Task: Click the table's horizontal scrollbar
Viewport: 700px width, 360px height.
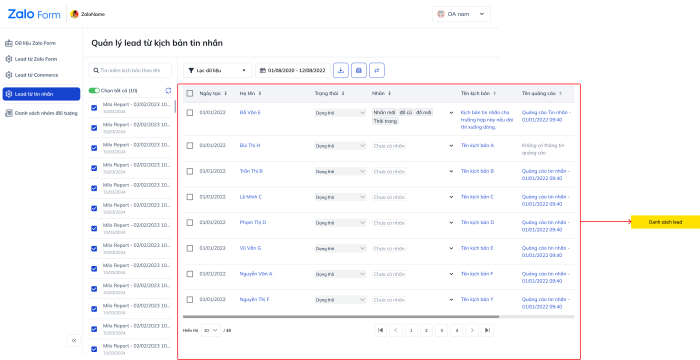Action: coord(341,317)
